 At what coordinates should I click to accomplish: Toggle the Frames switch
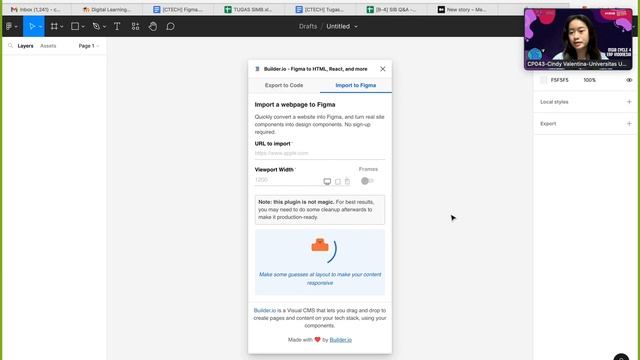click(x=367, y=181)
